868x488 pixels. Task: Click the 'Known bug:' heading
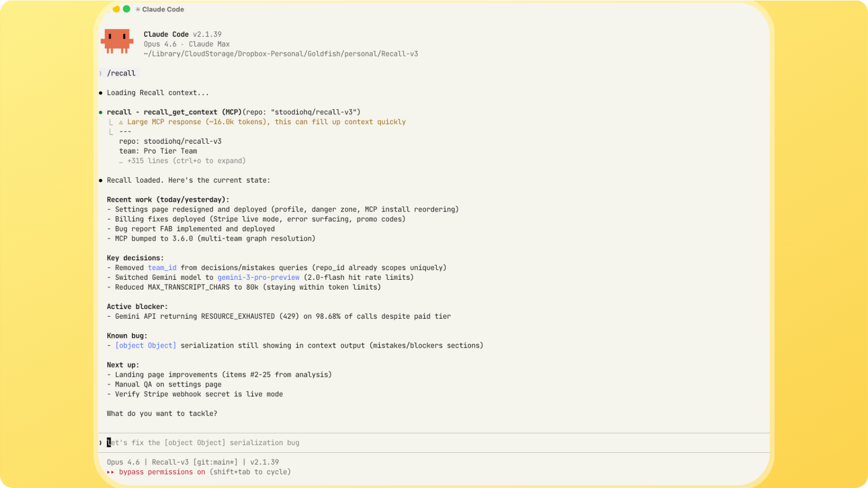click(x=127, y=336)
